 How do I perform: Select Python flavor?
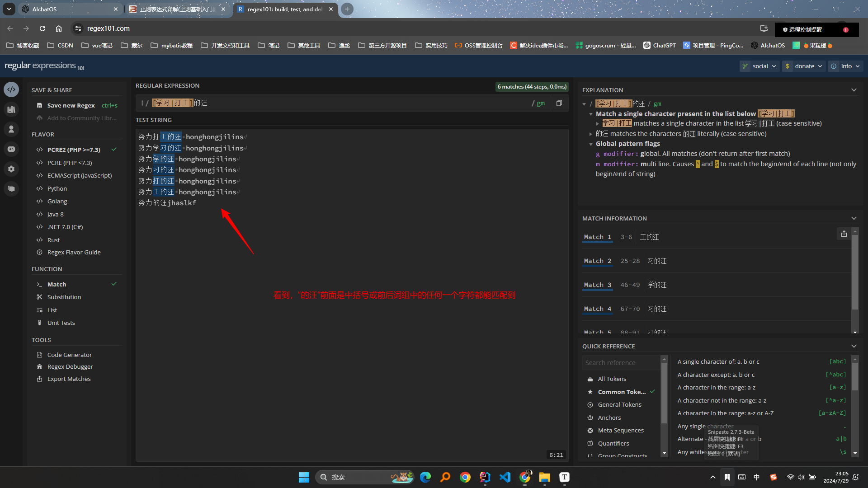(76, 188)
